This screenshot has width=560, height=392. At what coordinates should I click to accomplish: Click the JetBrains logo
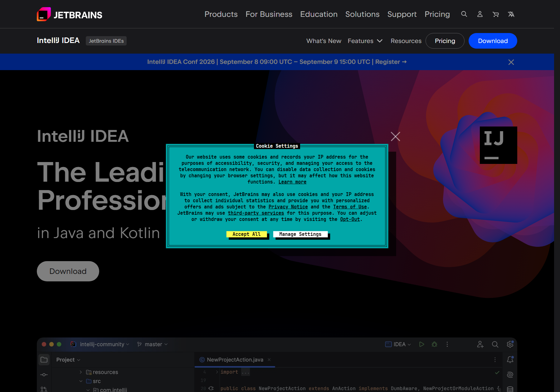[x=70, y=14]
